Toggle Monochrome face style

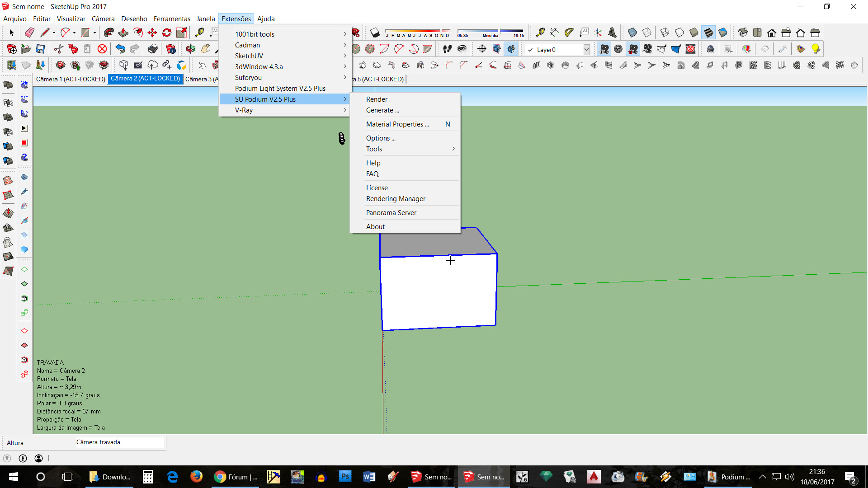(x=723, y=33)
